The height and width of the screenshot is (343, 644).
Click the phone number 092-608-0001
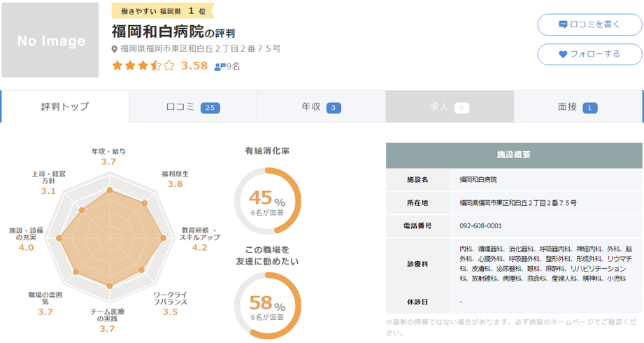(480, 226)
